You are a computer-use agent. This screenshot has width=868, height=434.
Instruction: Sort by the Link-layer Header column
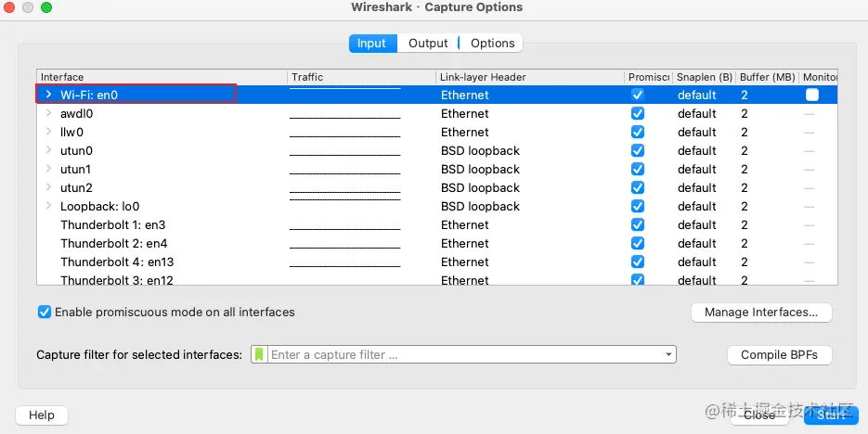pyautogui.click(x=530, y=77)
